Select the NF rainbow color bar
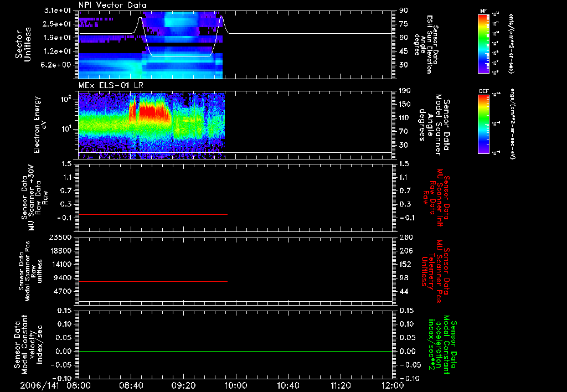 [483, 43]
